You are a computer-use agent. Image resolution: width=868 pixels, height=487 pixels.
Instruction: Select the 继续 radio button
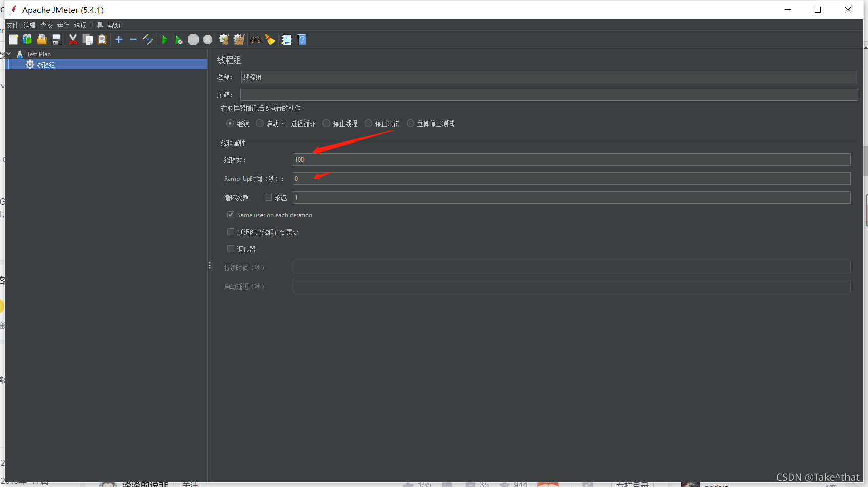pos(230,124)
